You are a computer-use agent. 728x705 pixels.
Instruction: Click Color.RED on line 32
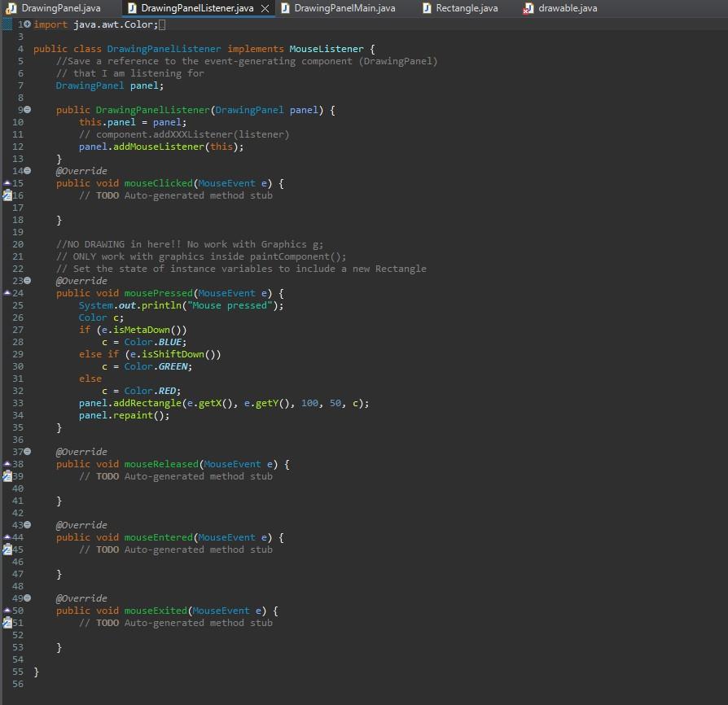pos(150,392)
